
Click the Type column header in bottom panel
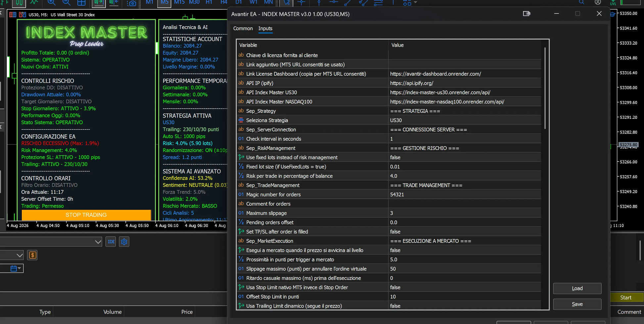[45, 312]
